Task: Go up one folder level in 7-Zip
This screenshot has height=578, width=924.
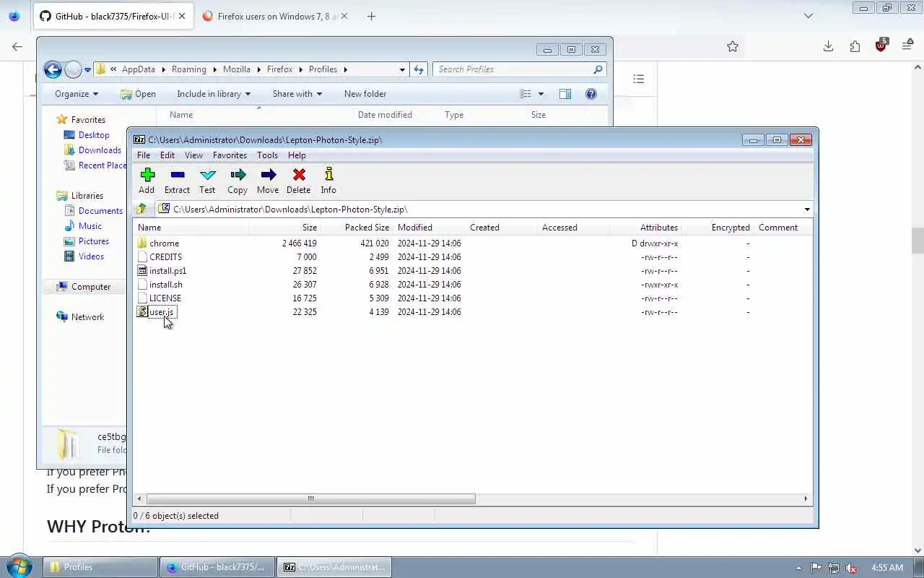Action: coord(141,209)
